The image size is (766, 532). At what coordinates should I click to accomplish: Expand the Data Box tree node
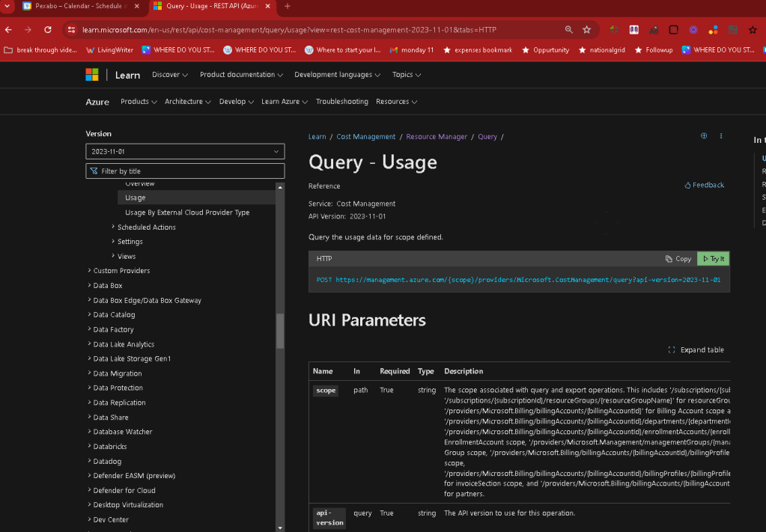(89, 285)
